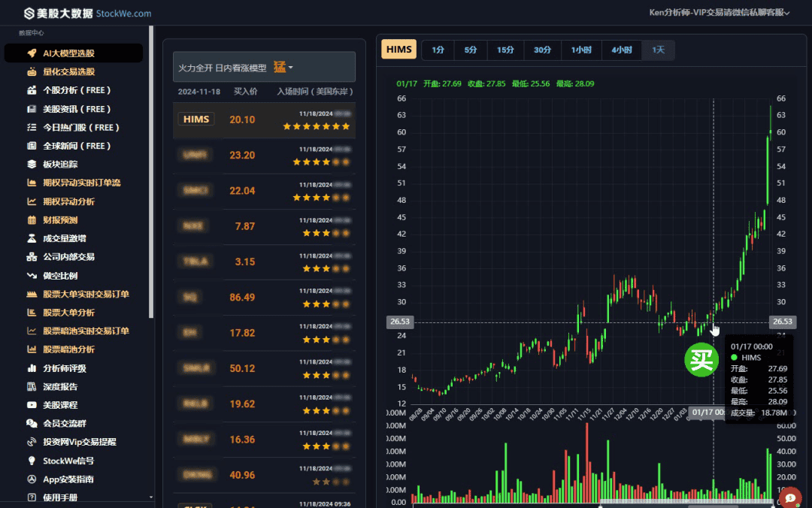Open AI大模型选股 rocket icon
Screen dimensions: 812x508
[x=32, y=53]
